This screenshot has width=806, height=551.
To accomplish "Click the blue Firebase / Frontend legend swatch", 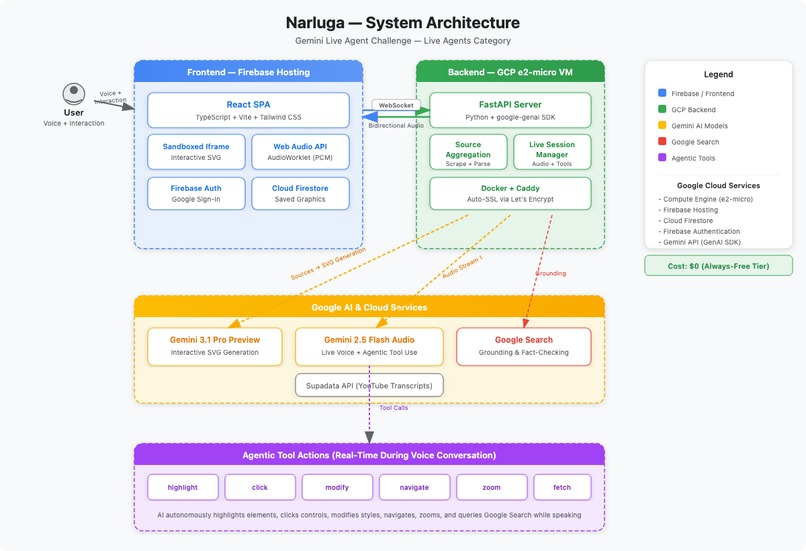I will pyautogui.click(x=662, y=93).
